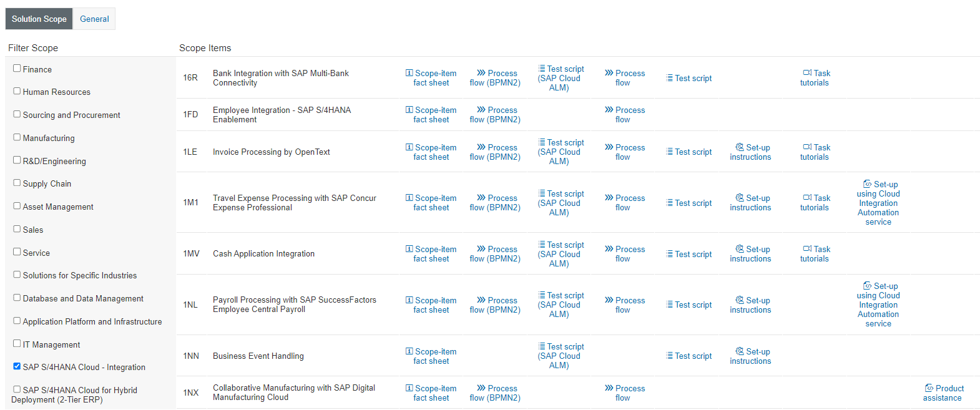
Task: Select the IT Management checkbox
Action: [x=17, y=343]
